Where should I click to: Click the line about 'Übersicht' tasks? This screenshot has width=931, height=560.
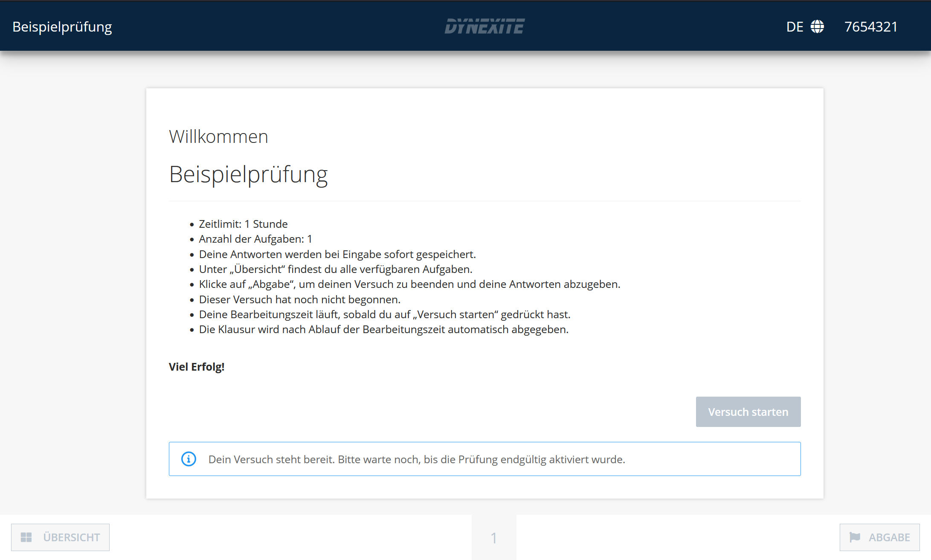336,269
